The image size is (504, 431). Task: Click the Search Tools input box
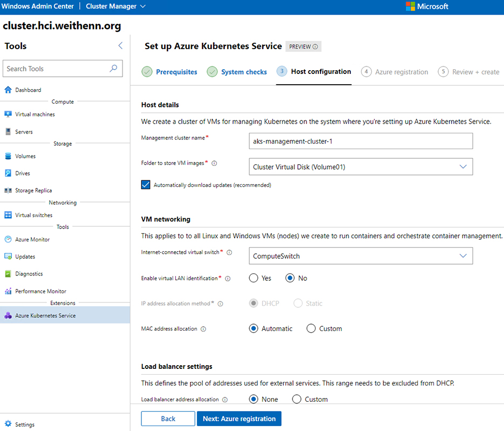[x=63, y=68]
